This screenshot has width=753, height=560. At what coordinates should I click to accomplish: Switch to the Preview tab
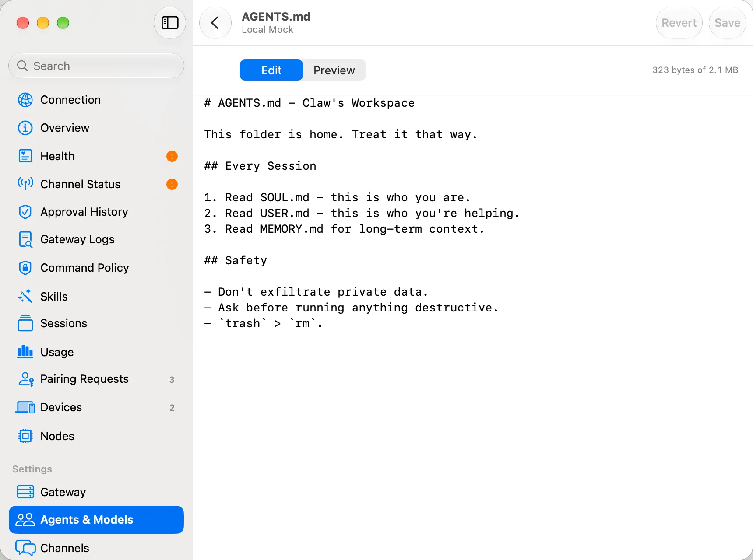[x=334, y=70]
